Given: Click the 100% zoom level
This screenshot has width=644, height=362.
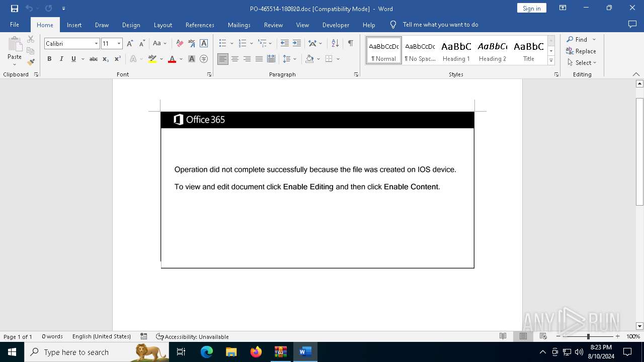Looking at the screenshot, I should [x=633, y=336].
